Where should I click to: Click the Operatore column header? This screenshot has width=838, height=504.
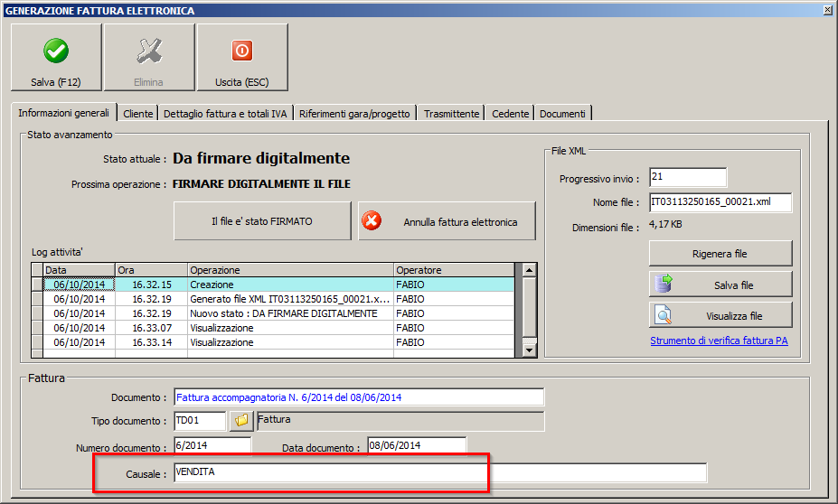click(x=455, y=270)
